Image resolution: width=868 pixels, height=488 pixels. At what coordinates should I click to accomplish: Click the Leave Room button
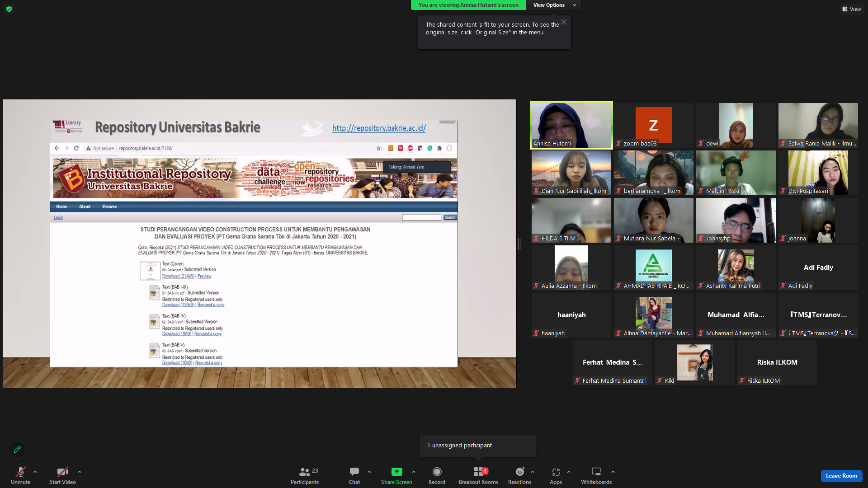841,476
